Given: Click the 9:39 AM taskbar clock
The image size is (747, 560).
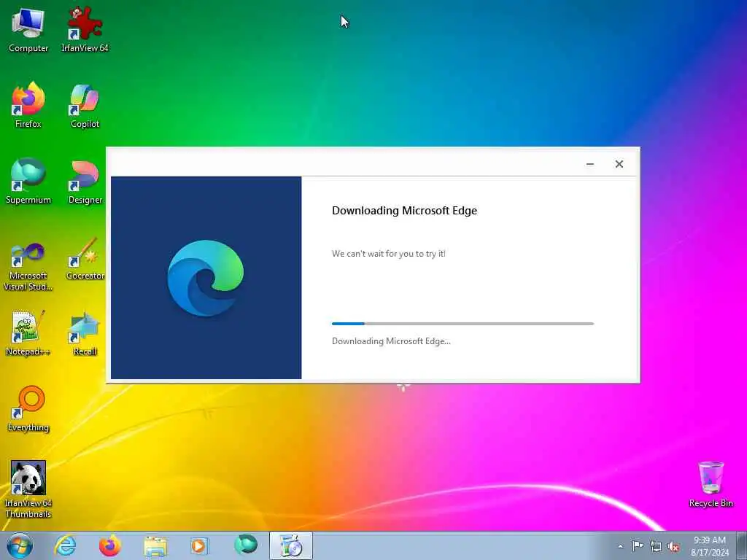Looking at the screenshot, I should pos(710,546).
